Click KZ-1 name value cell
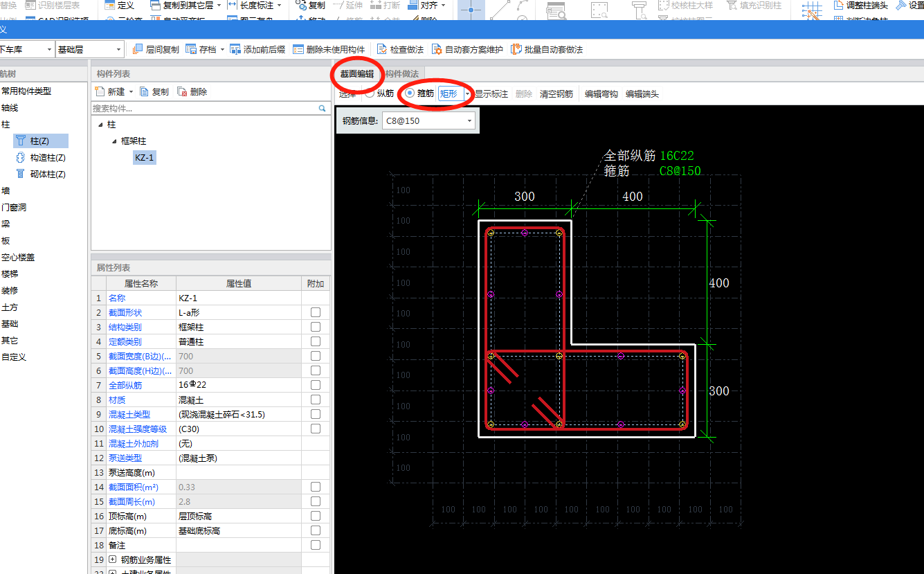Image resolution: width=924 pixels, height=574 pixels. click(x=239, y=298)
